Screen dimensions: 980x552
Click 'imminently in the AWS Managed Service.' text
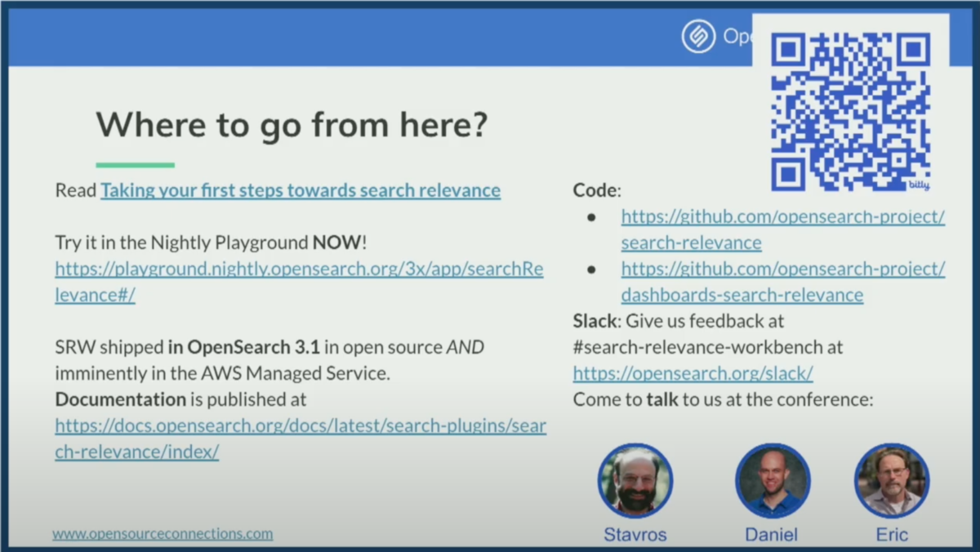click(x=223, y=373)
